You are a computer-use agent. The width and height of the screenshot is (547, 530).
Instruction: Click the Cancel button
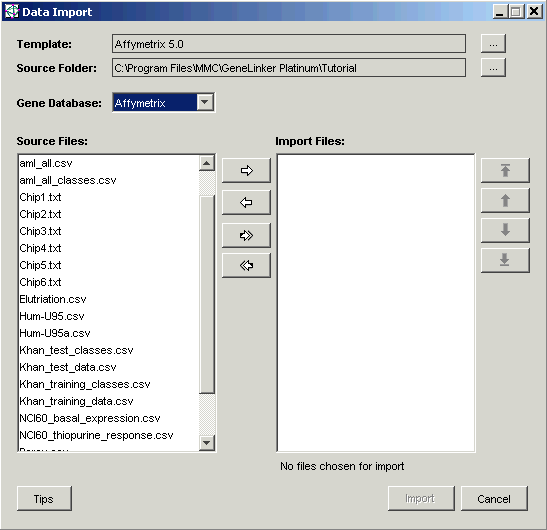click(494, 499)
